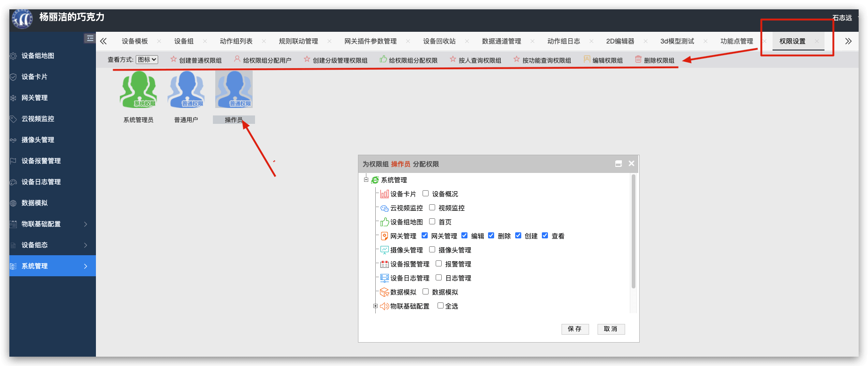868x366 pixels.
Task: Open 云视频监控 sidebar entry
Action: (x=52, y=119)
